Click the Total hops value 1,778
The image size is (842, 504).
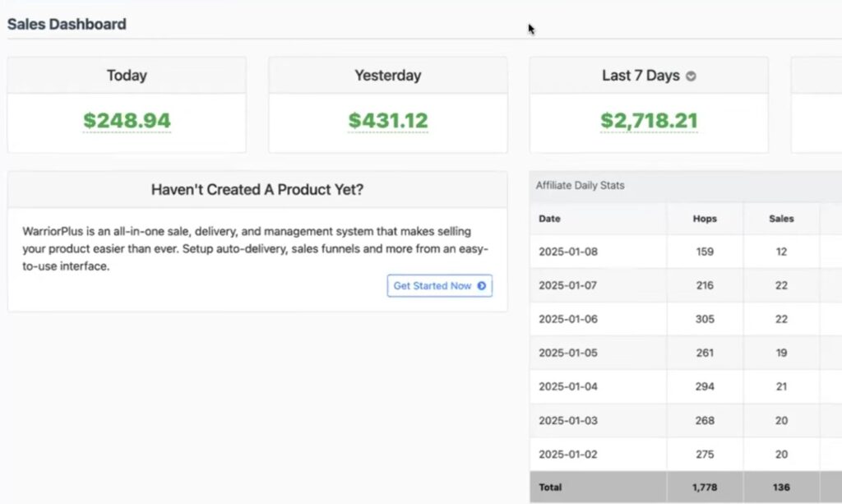[705, 488]
